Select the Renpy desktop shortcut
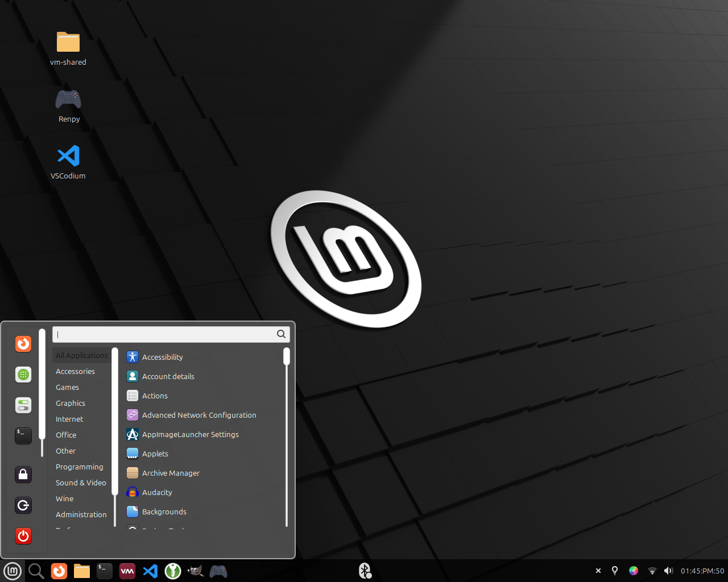 click(x=69, y=106)
